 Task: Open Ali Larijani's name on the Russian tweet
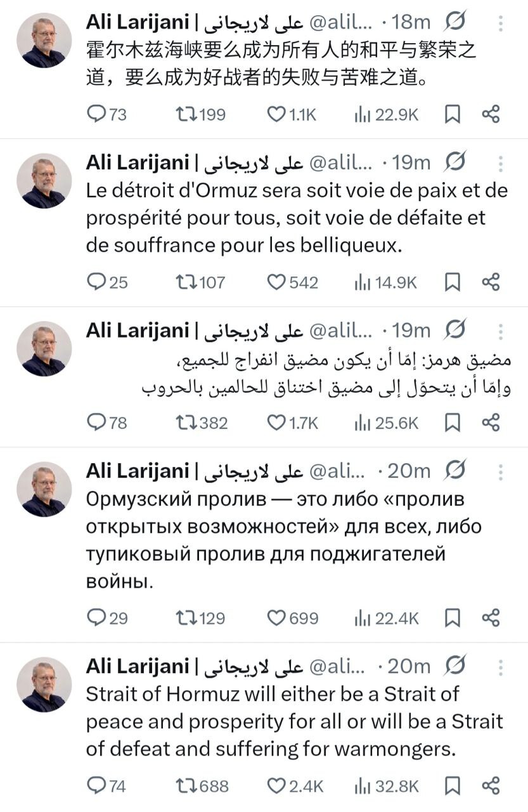coord(138,471)
